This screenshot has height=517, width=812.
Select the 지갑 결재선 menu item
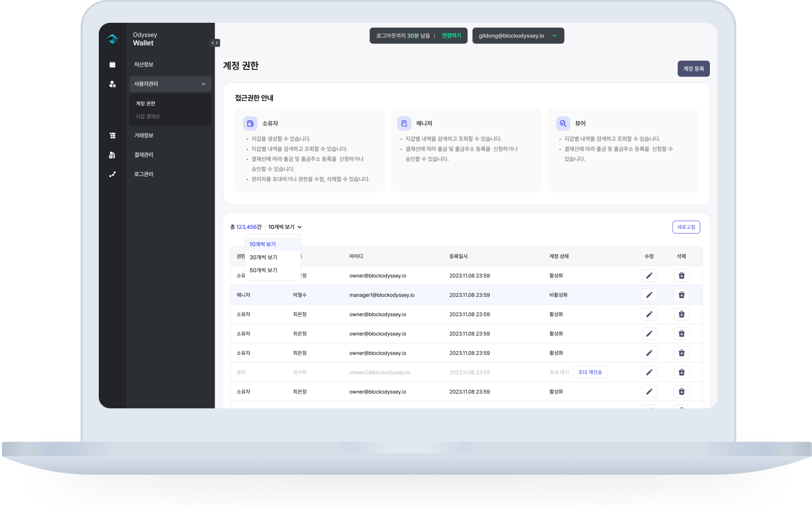[146, 116]
